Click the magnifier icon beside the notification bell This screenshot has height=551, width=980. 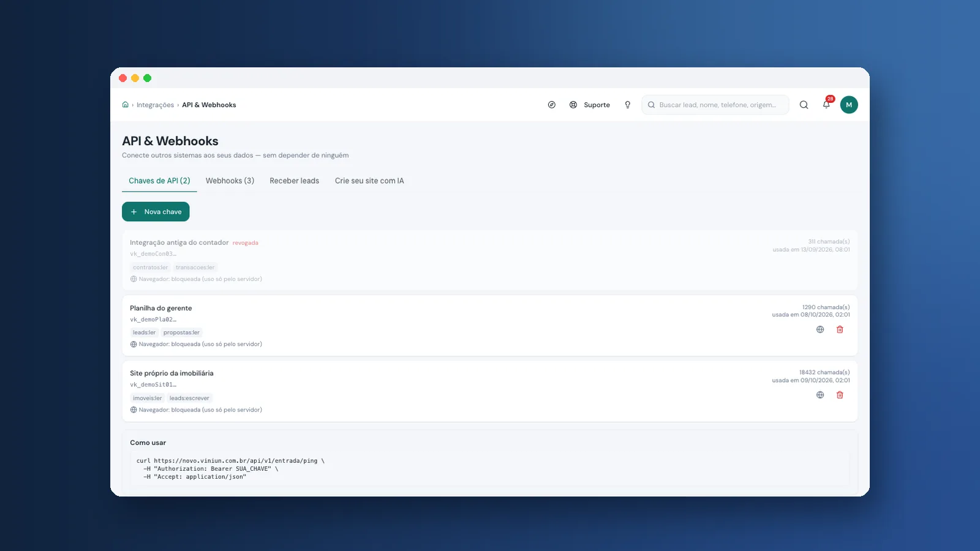coord(804,105)
